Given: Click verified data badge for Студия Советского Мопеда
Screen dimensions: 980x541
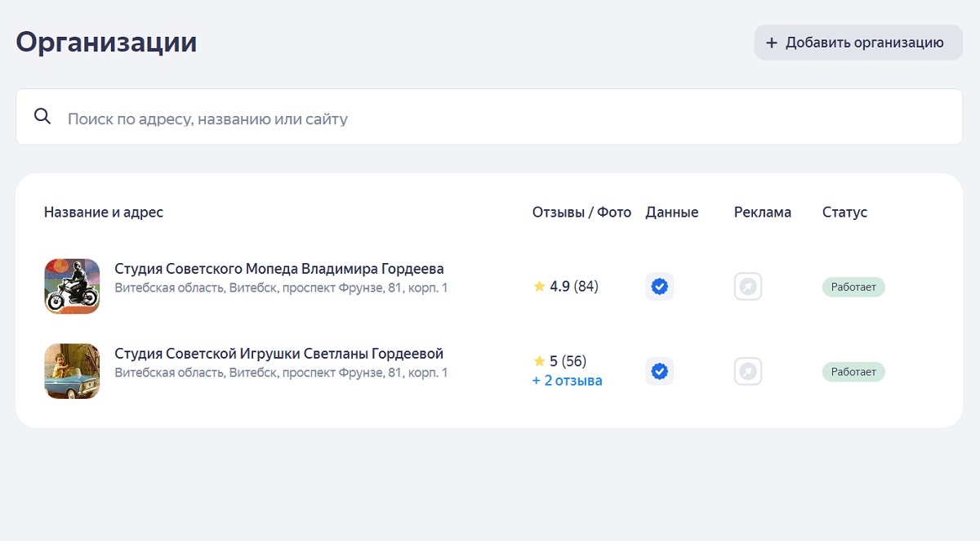Looking at the screenshot, I should pos(659,287).
